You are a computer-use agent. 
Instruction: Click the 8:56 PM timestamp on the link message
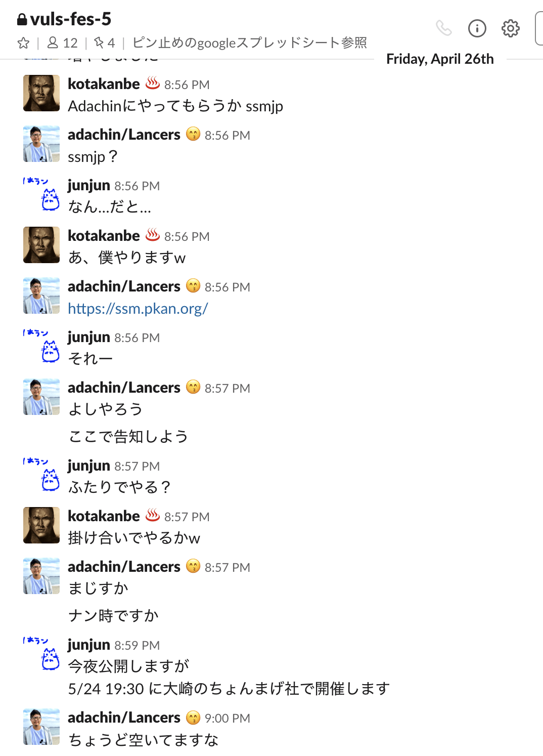click(x=227, y=287)
